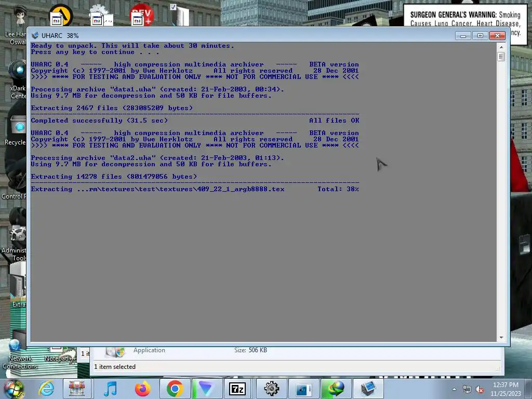
Task: Click the console scrollbar up arrow
Action: pos(501,47)
